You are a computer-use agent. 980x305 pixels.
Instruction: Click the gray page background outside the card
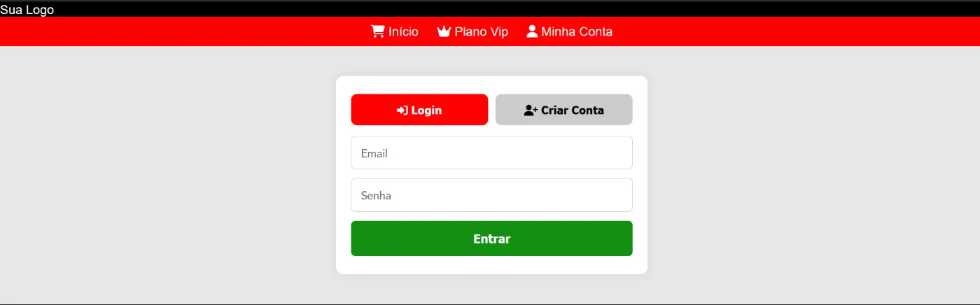pos(168,175)
